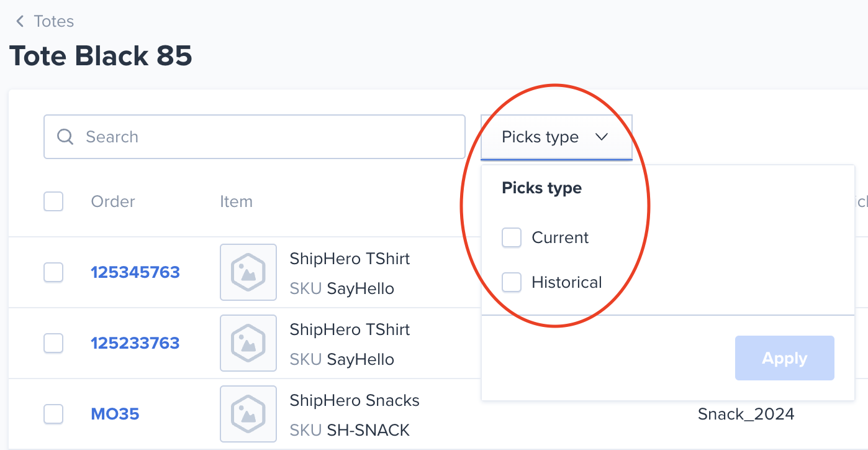Open order 125233763 link
The width and height of the screenshot is (868, 450).
(x=135, y=343)
